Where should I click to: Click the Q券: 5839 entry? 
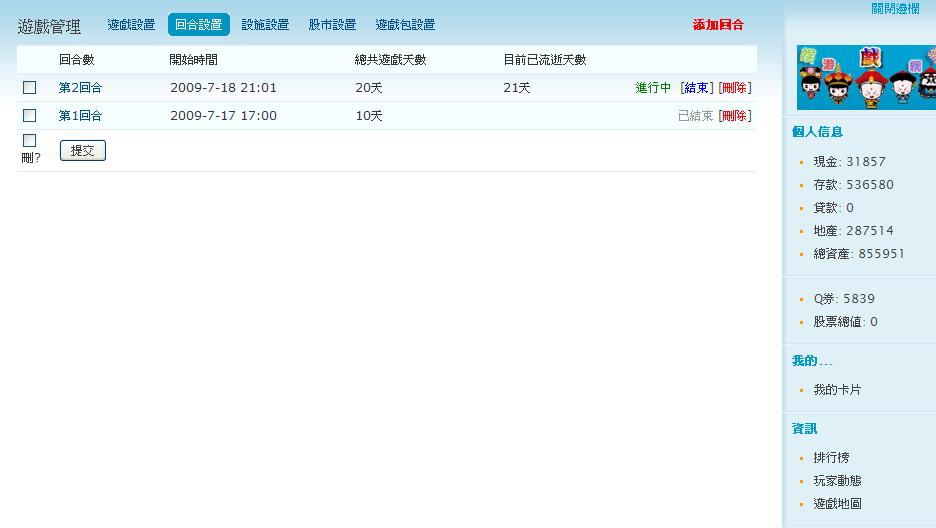(x=844, y=298)
